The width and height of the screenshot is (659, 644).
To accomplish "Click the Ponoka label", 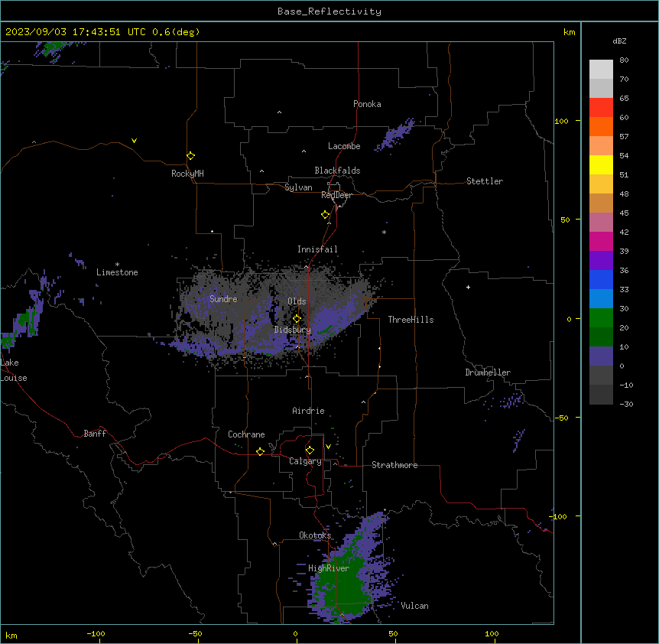I will pyautogui.click(x=367, y=104).
